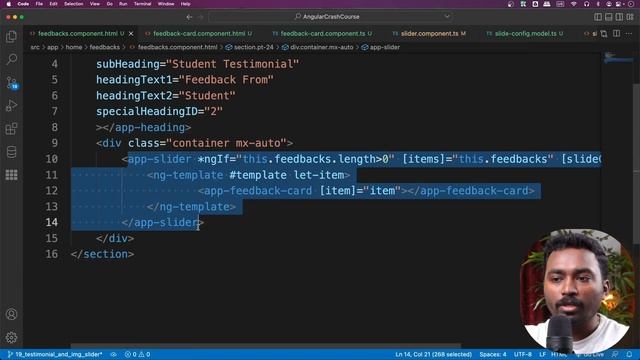
Task: Open the Wi-Fi menu bar icon
Action: pyautogui.click(x=574, y=4)
